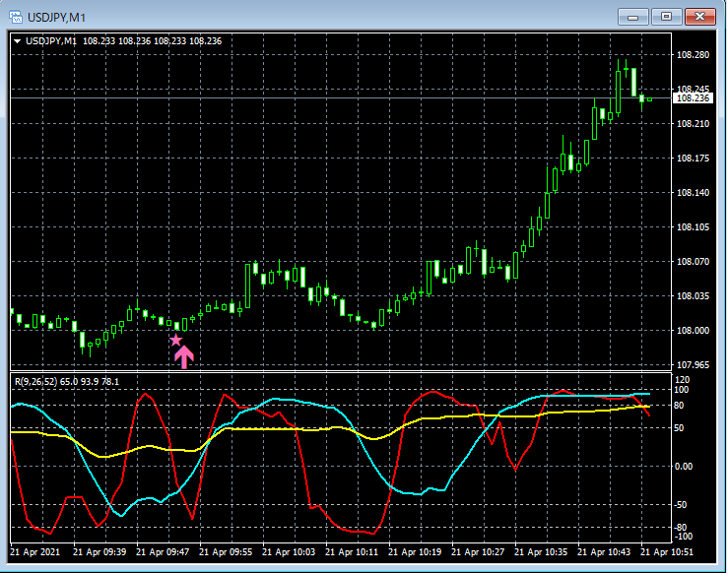This screenshot has width=728, height=573.
Task: Click the 21 Apr 10:43 time label
Action: click(x=604, y=552)
